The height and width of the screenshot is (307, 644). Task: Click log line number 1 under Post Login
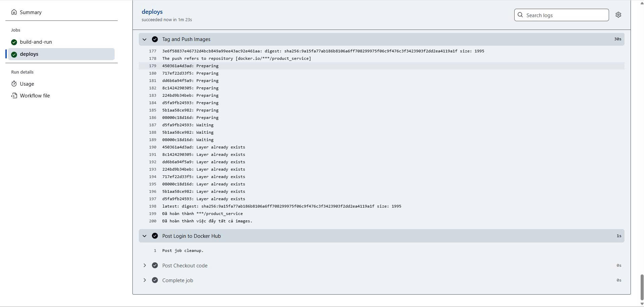point(155,251)
